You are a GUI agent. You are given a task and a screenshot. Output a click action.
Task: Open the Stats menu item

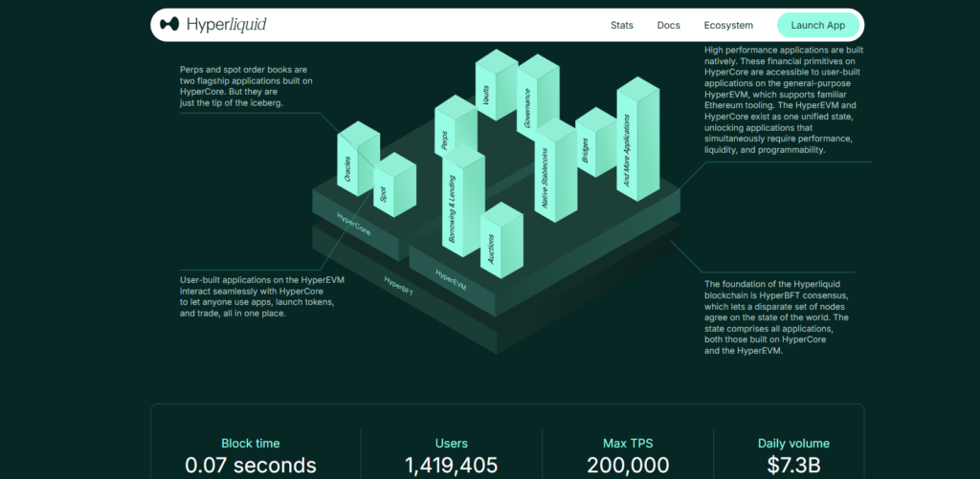tap(622, 25)
